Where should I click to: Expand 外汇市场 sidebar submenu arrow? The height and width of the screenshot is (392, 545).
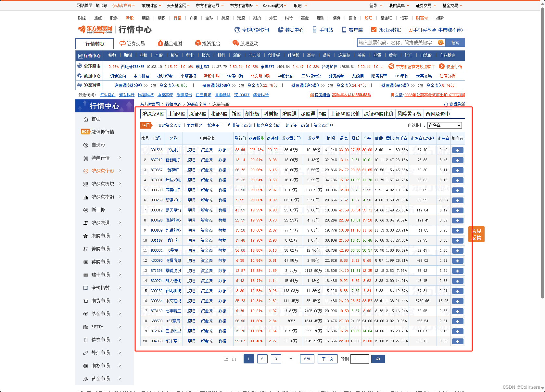(120, 353)
